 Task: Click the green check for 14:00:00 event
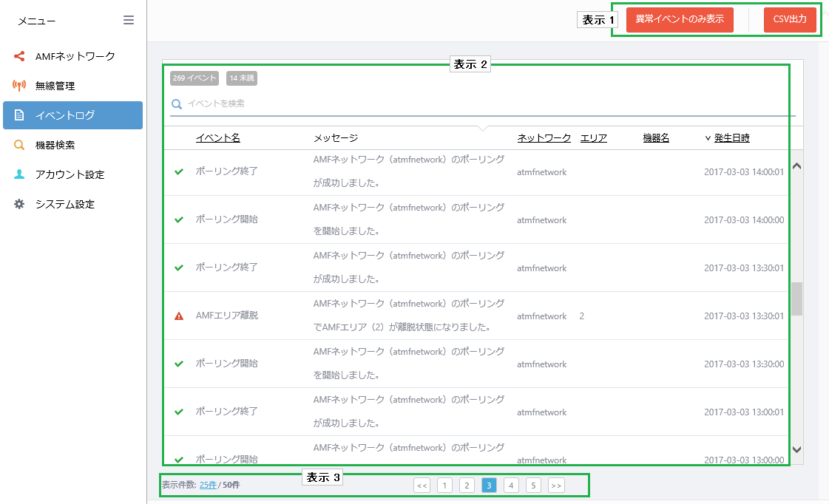pos(179,219)
